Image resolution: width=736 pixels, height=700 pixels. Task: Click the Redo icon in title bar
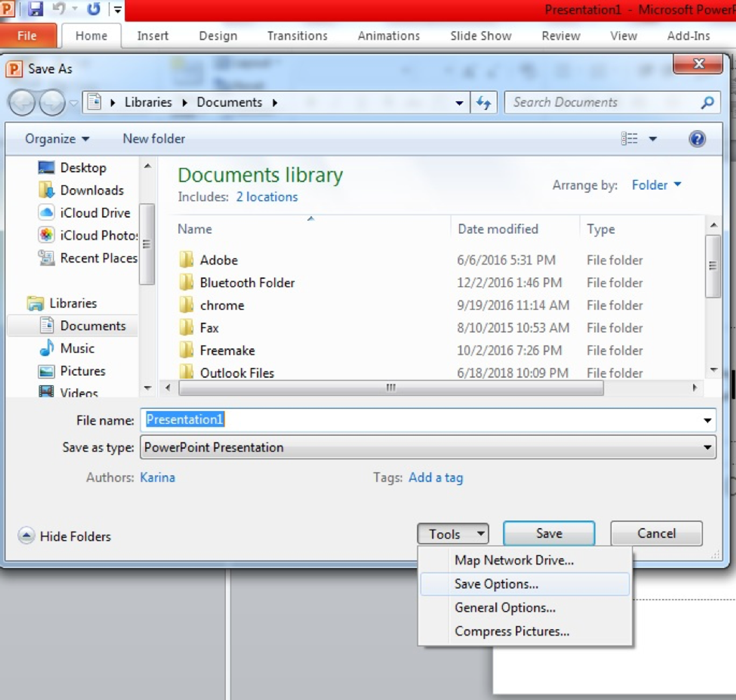[x=93, y=8]
